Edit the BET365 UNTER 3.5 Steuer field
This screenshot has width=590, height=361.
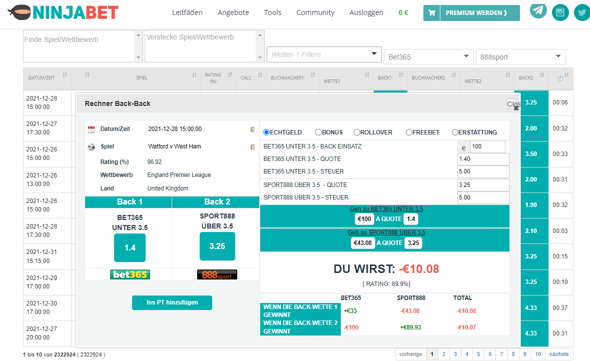click(483, 172)
